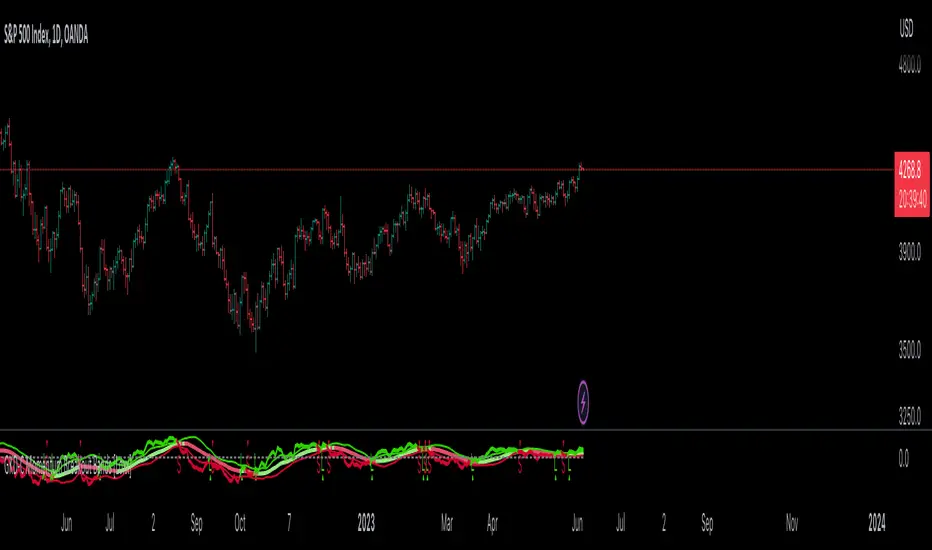Screen dimensions: 932x550
Task: Click the current price label 4268.8
Action: [911, 171]
